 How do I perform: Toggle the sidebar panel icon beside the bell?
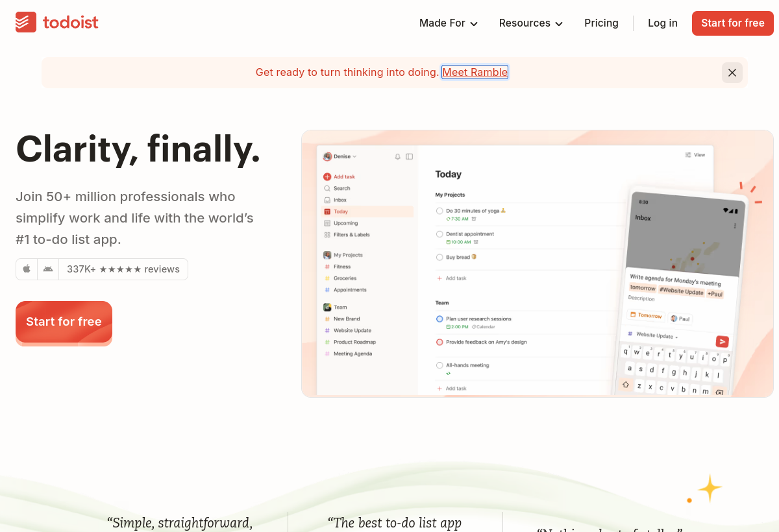[409, 156]
